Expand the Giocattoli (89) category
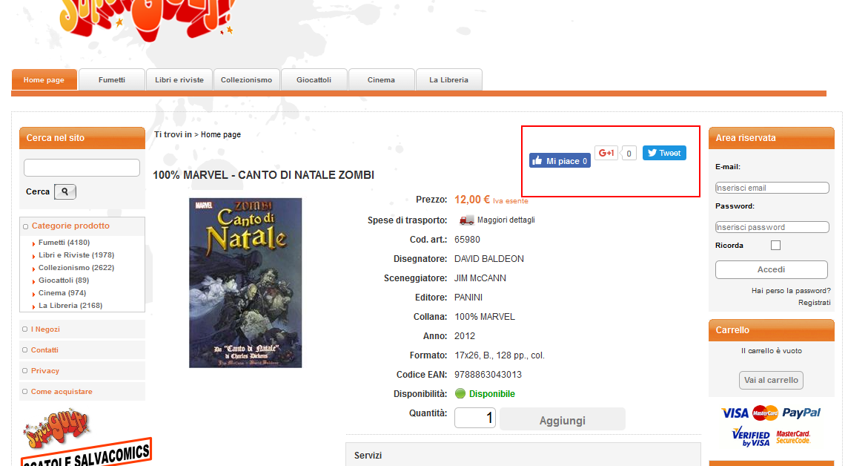The height and width of the screenshot is (466, 868). (63, 280)
